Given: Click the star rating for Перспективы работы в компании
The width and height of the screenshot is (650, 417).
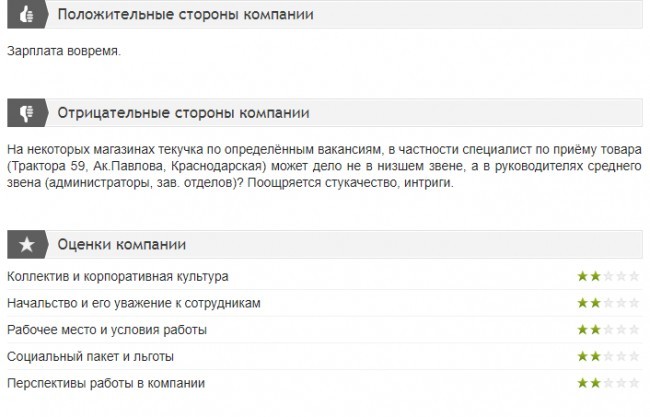Looking at the screenshot, I should (607, 383).
